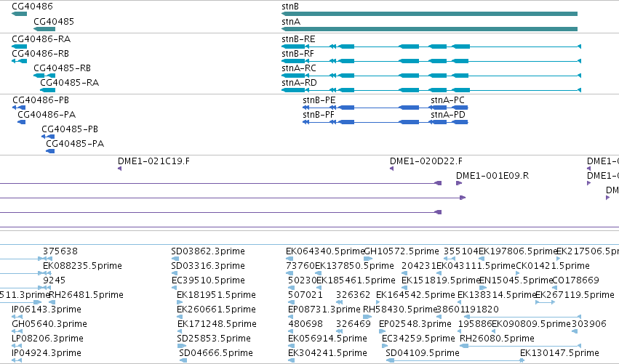
Task: Click EST EP08731.3prime
Action: (x=324, y=310)
